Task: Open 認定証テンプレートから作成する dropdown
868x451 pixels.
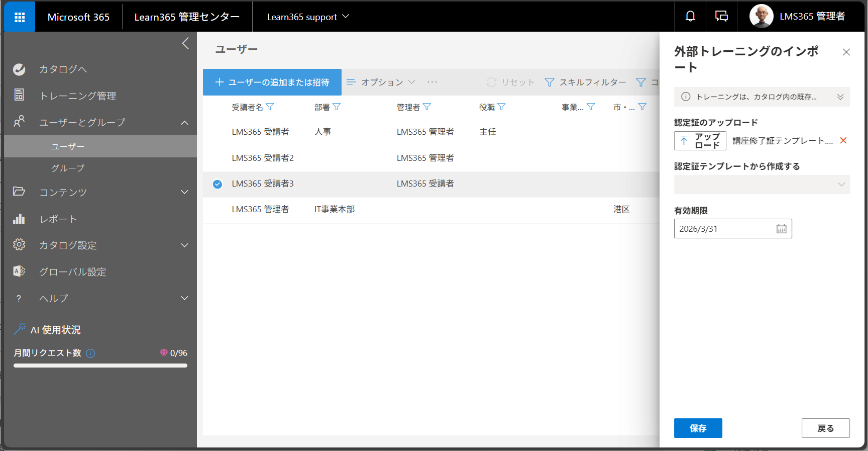Action: tap(762, 185)
